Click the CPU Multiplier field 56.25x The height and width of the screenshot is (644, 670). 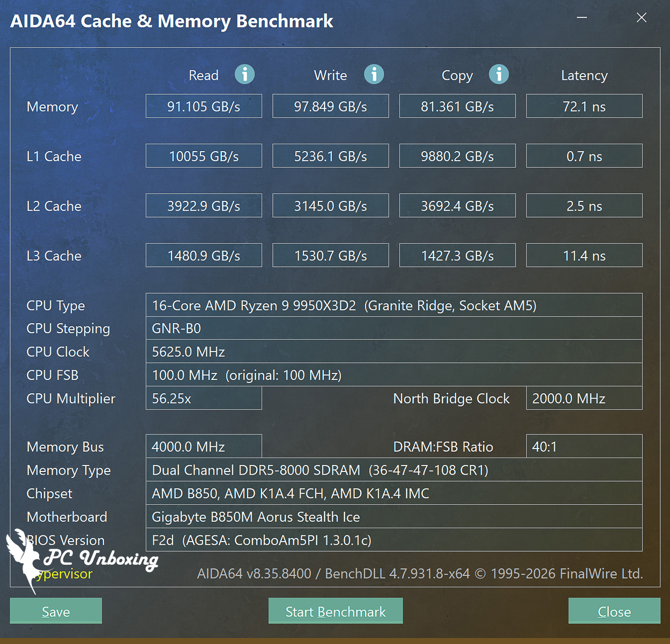click(x=204, y=398)
